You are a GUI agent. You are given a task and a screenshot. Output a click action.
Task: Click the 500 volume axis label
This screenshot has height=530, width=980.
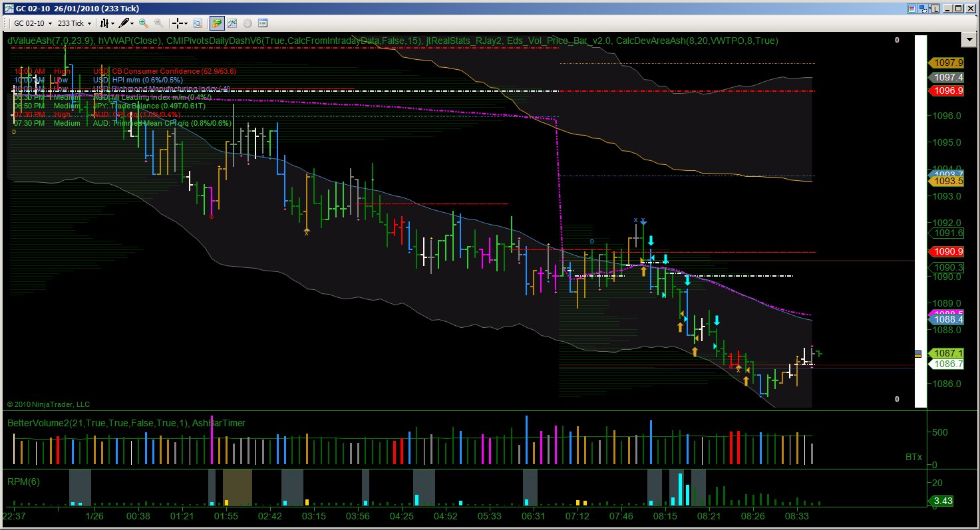939,432
